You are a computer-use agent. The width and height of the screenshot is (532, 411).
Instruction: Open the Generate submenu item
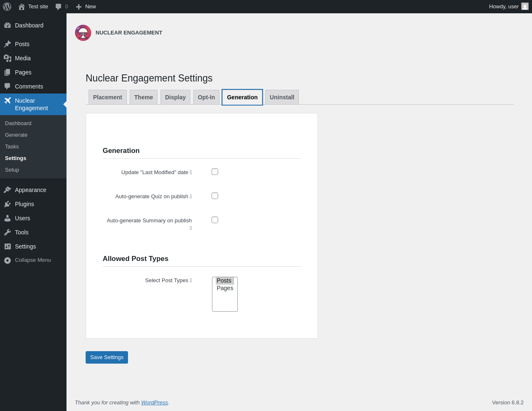tap(16, 135)
